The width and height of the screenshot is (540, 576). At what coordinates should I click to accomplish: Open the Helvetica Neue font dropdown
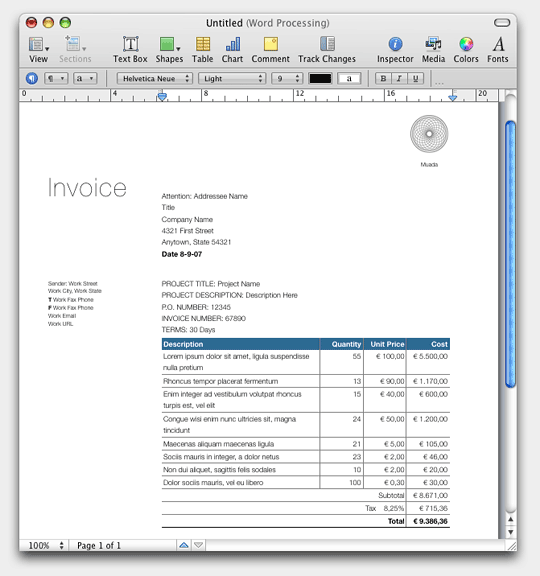coord(155,78)
